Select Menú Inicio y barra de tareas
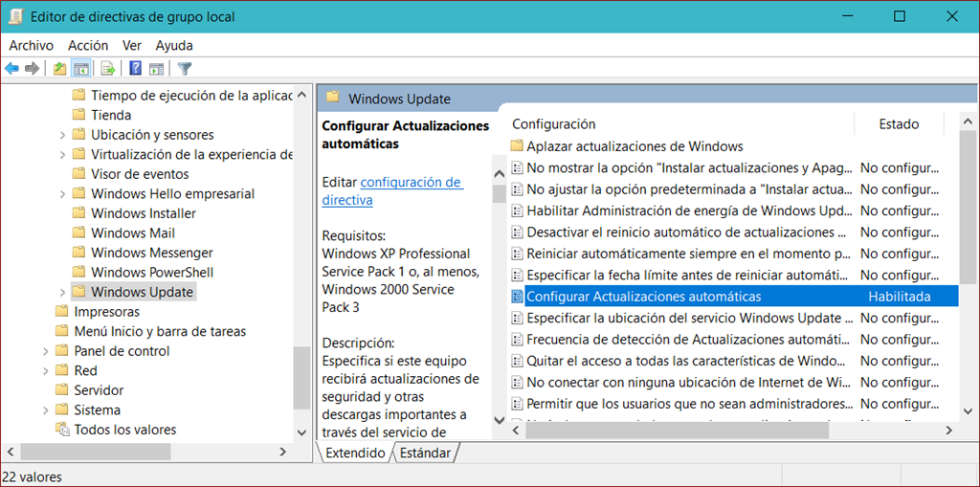Image resolution: width=980 pixels, height=487 pixels. click(160, 331)
